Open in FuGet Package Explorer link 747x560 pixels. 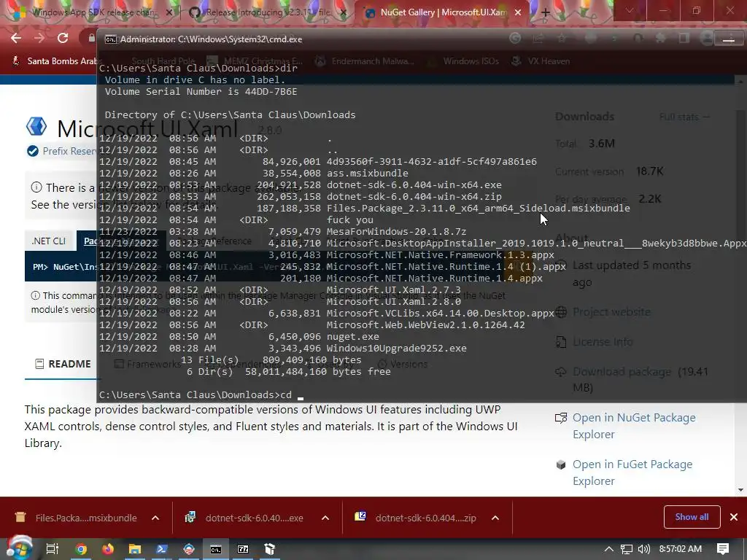point(632,472)
